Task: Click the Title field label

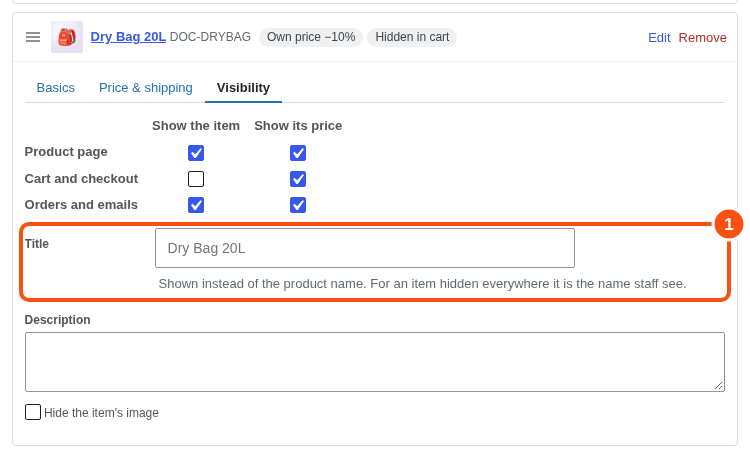Action: pyautogui.click(x=37, y=244)
